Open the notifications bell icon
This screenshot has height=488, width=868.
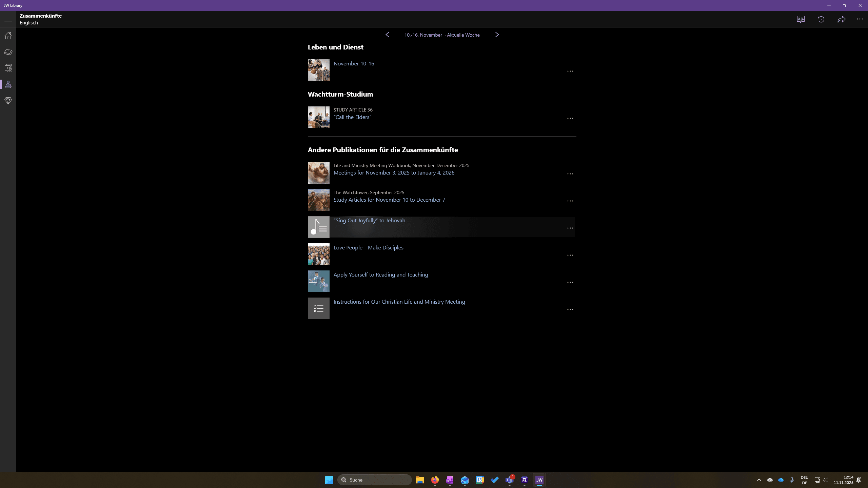[x=859, y=480]
